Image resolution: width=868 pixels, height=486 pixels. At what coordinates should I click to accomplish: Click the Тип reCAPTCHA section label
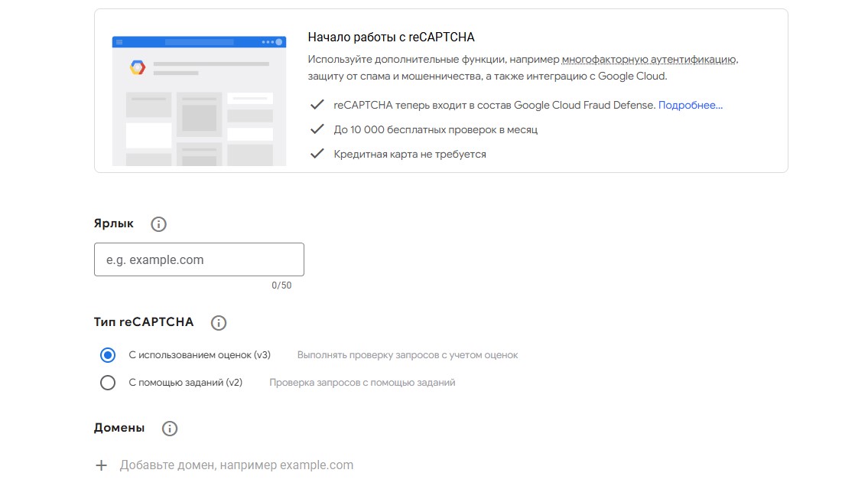point(144,322)
